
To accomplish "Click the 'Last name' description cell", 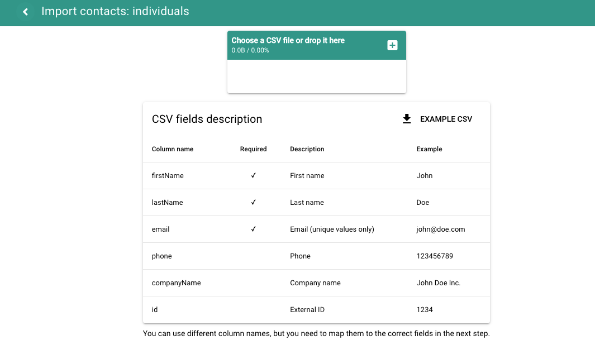I will tap(307, 203).
